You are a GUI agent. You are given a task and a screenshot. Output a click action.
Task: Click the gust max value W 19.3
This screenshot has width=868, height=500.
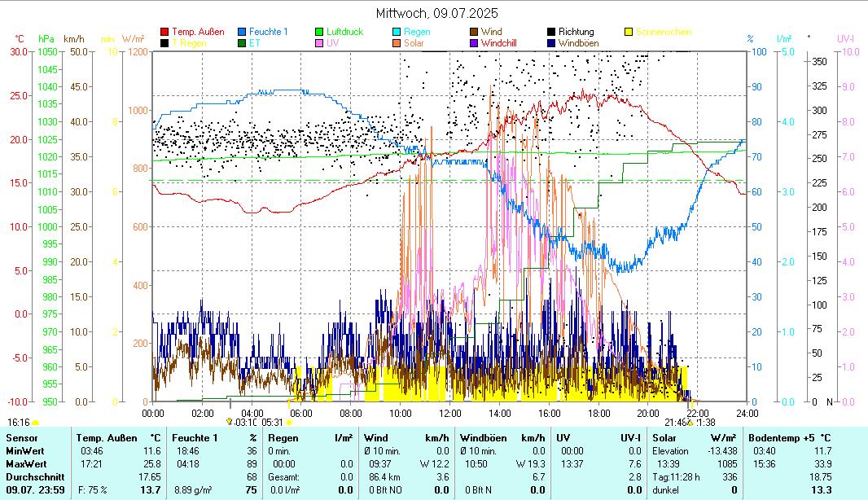[x=531, y=464]
